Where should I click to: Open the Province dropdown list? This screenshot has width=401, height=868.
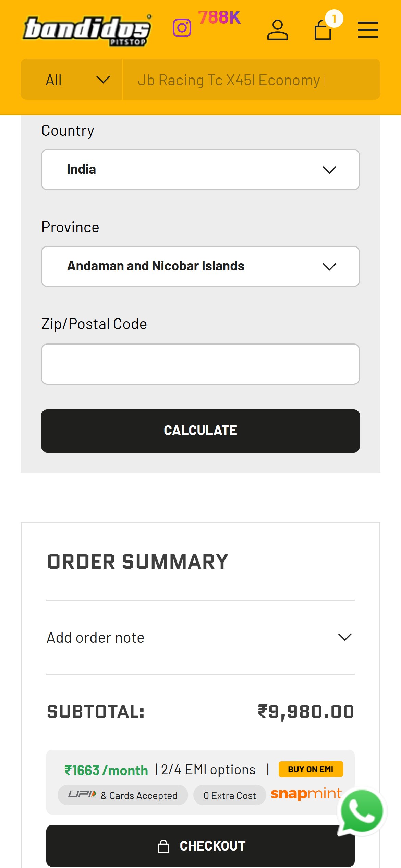(200, 266)
